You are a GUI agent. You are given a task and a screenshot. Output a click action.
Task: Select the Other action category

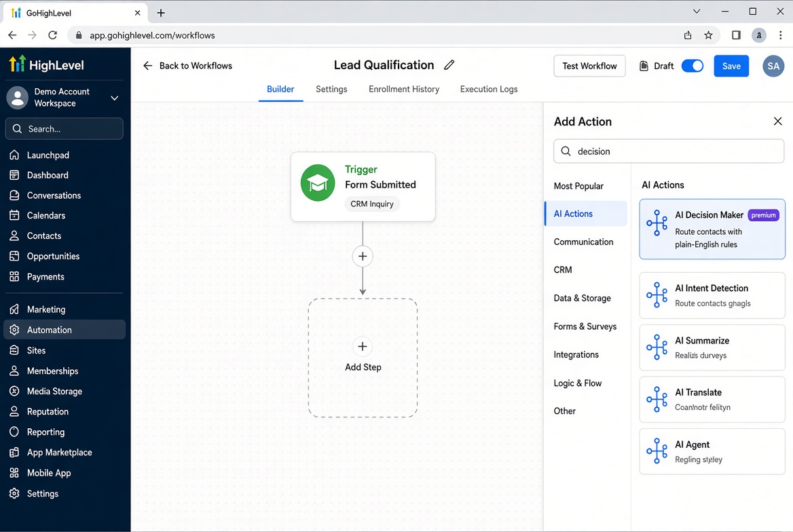pos(564,411)
